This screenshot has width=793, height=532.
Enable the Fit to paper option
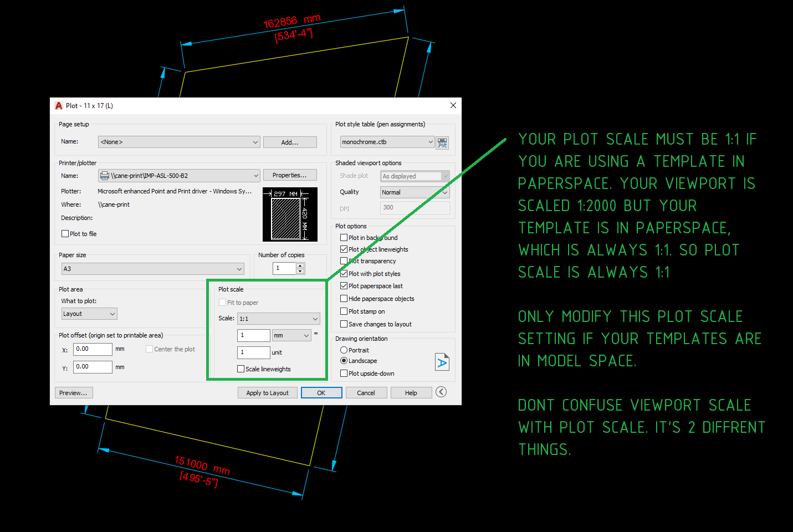point(222,303)
